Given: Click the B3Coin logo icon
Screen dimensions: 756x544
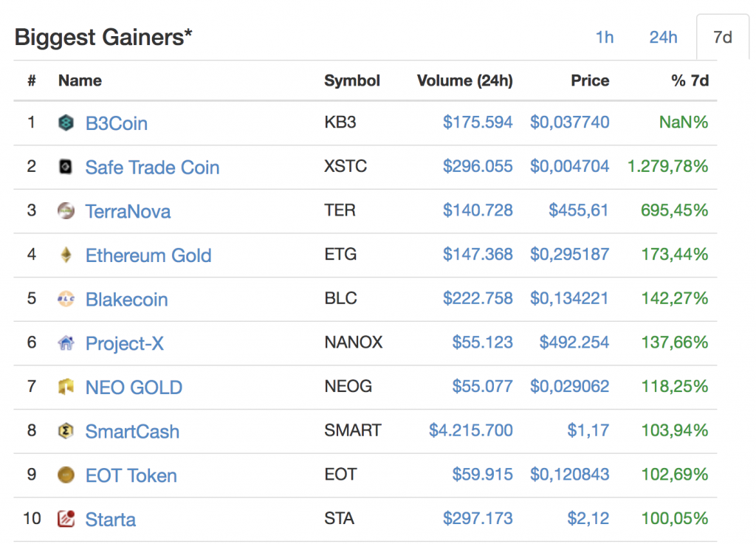Looking at the screenshot, I should (65, 123).
